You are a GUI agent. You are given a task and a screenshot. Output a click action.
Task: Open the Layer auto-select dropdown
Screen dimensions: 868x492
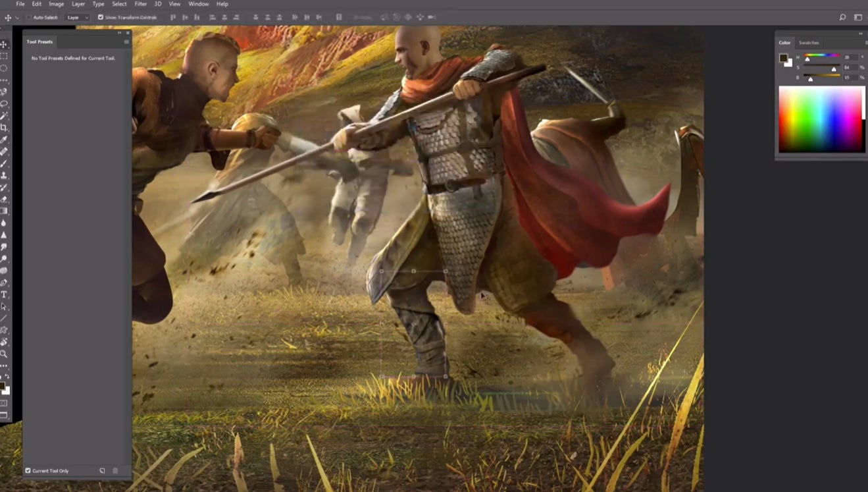78,17
